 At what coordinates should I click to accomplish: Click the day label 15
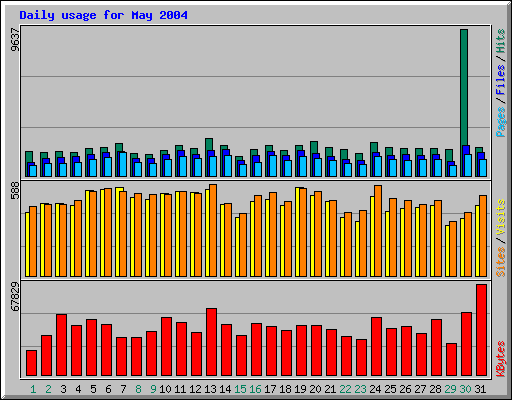(240, 389)
